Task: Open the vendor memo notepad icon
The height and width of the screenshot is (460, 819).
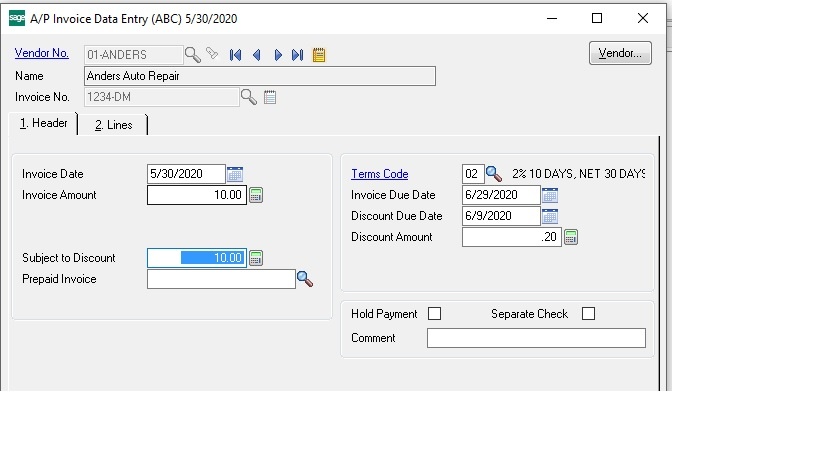Action: (x=319, y=55)
